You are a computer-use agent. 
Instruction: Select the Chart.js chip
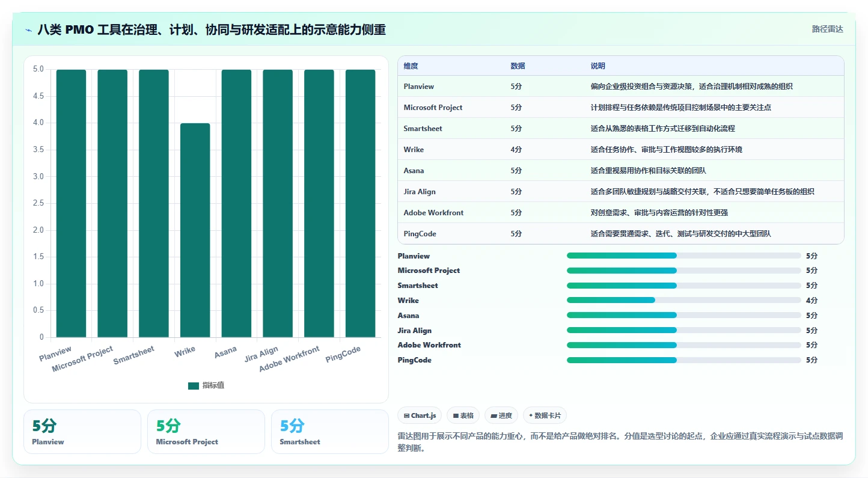[420, 415]
